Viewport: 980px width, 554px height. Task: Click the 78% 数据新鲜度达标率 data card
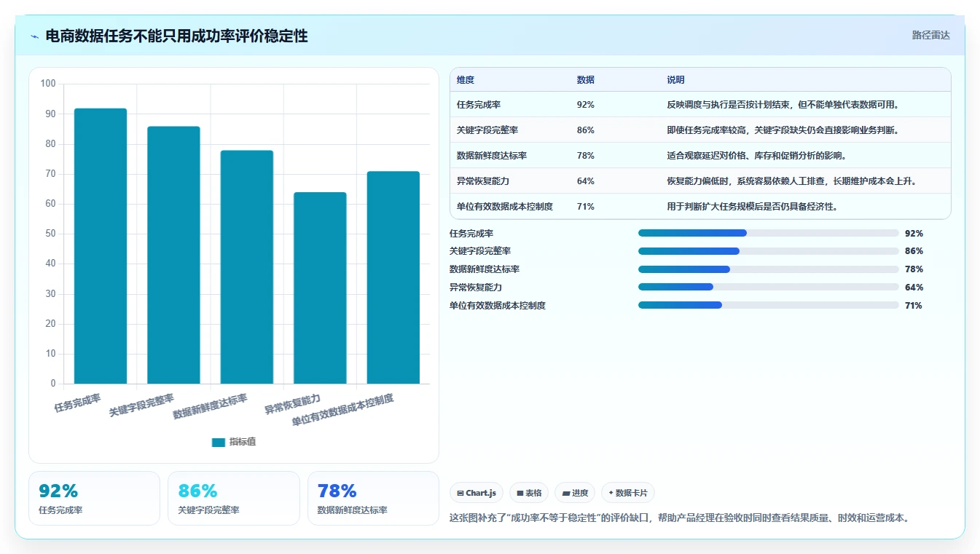(x=373, y=498)
